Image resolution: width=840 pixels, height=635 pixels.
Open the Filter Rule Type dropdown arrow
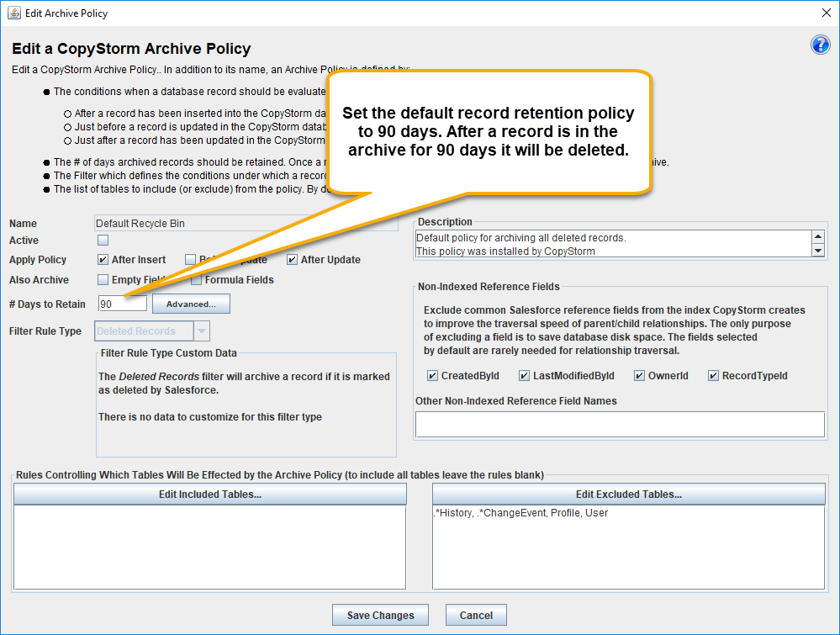[202, 331]
